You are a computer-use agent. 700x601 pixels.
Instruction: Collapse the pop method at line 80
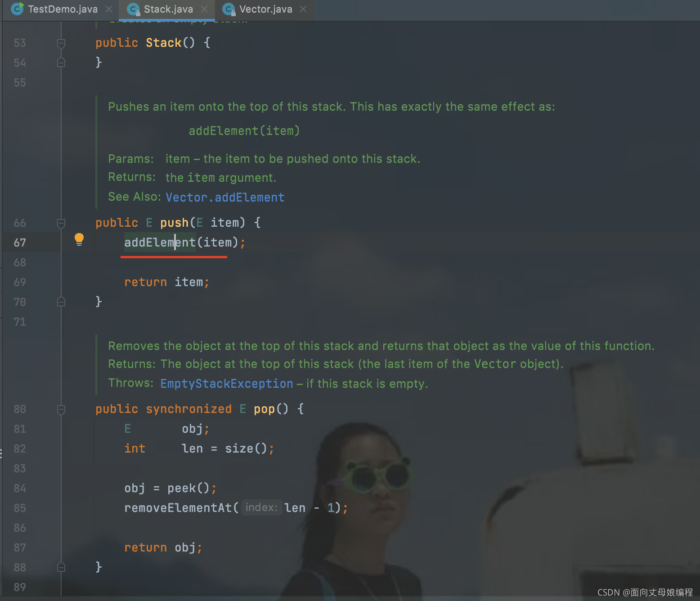click(x=61, y=409)
